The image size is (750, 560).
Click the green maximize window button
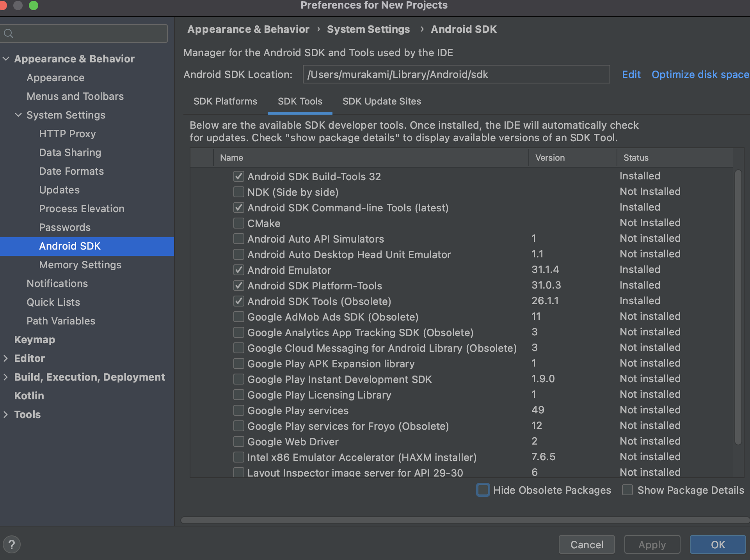34,5
